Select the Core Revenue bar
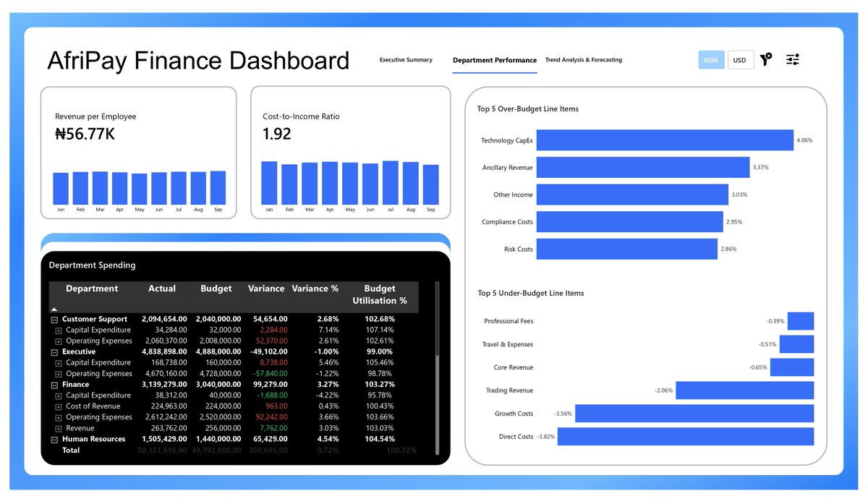The image size is (868, 504). coord(792,367)
